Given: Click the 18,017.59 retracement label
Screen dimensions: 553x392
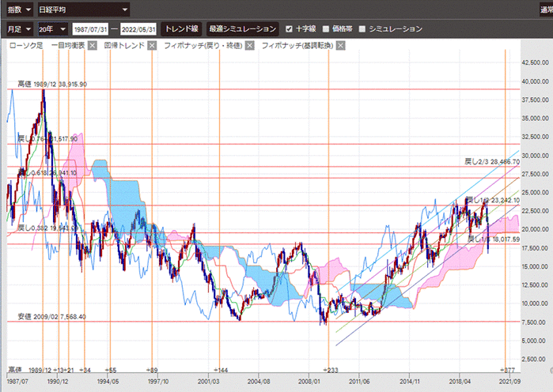Looking at the screenshot, I should pos(494,239).
